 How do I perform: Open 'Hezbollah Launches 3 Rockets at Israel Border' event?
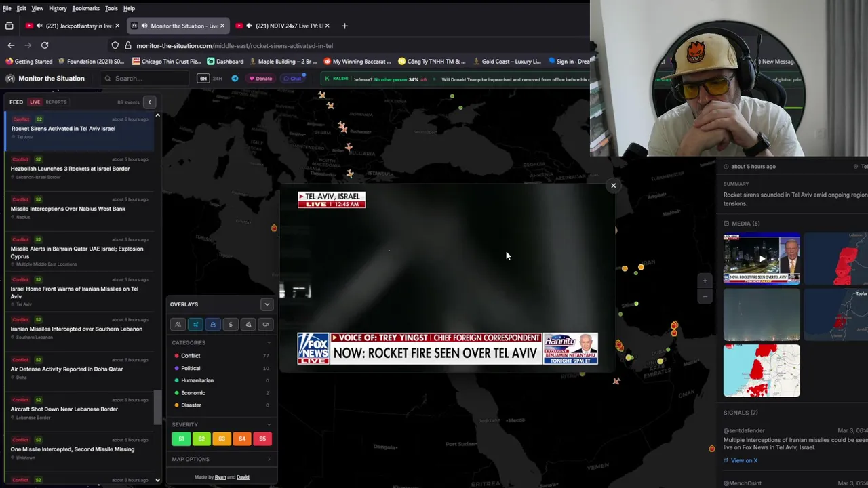(x=79, y=168)
